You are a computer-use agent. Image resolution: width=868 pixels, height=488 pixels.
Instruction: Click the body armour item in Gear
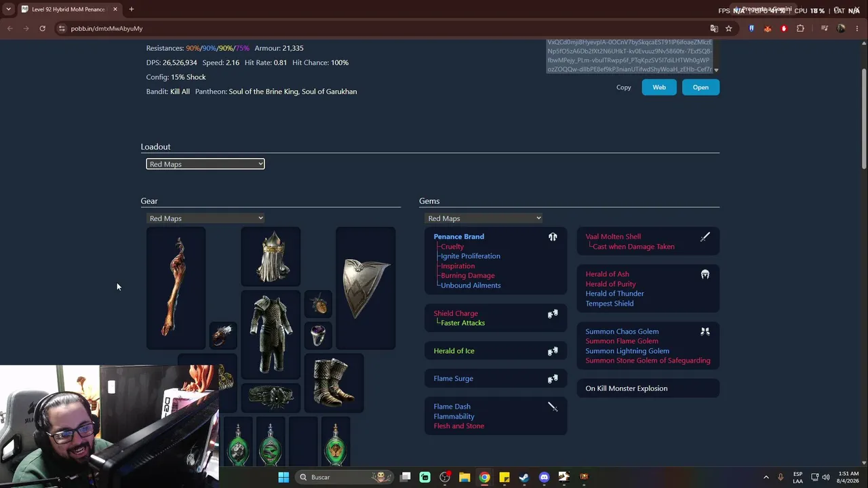tap(271, 334)
